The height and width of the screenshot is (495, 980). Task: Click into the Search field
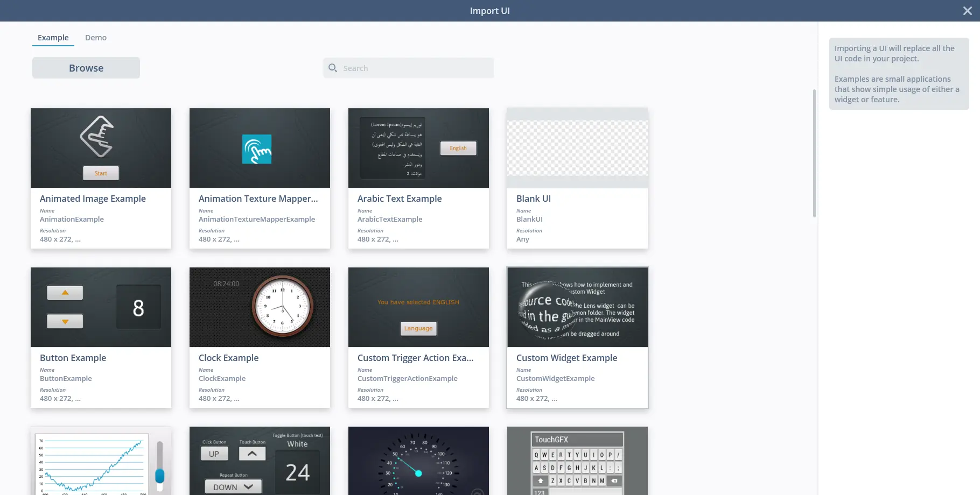point(415,68)
